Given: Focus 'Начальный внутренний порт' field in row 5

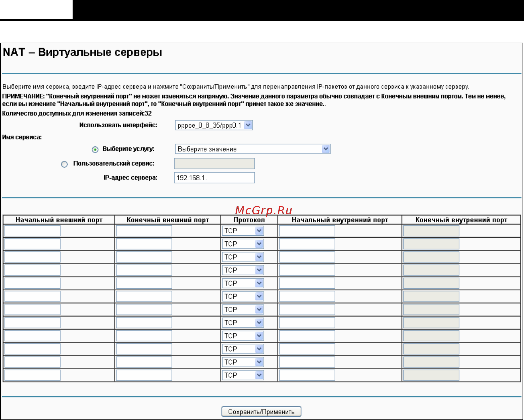Looking at the screenshot, I should (x=307, y=283).
